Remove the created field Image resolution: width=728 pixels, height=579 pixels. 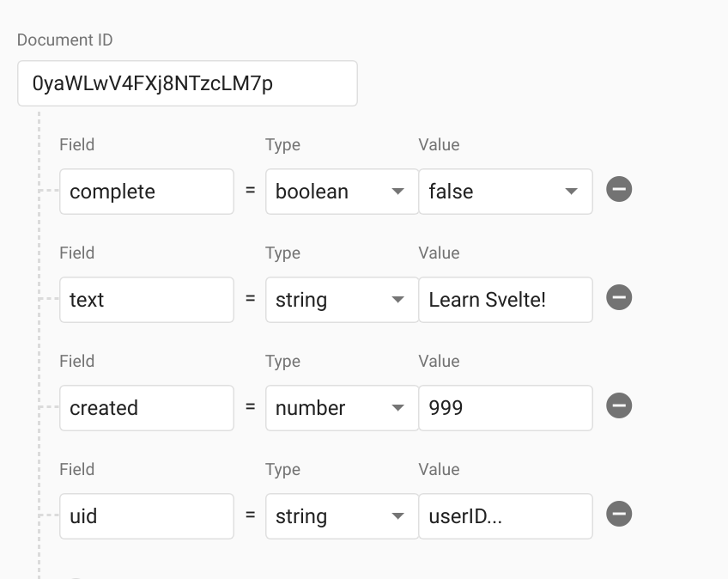(620, 406)
